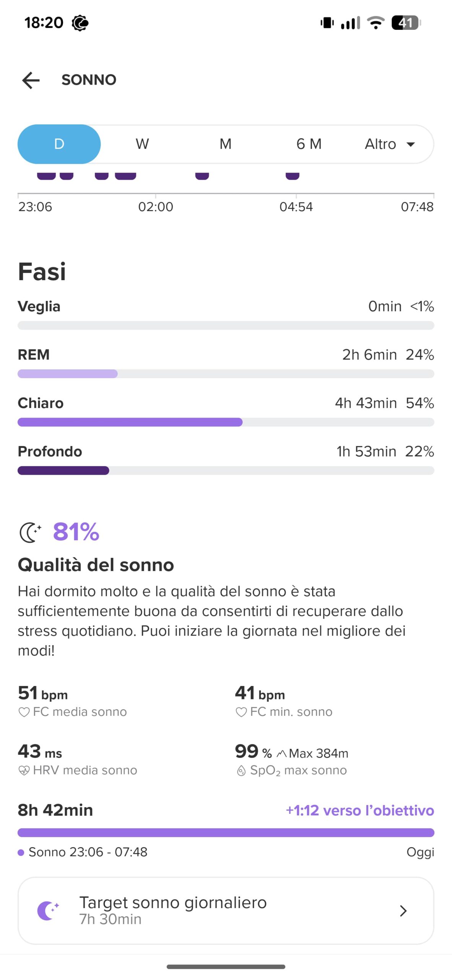Select the 6 M period tab

(x=309, y=144)
